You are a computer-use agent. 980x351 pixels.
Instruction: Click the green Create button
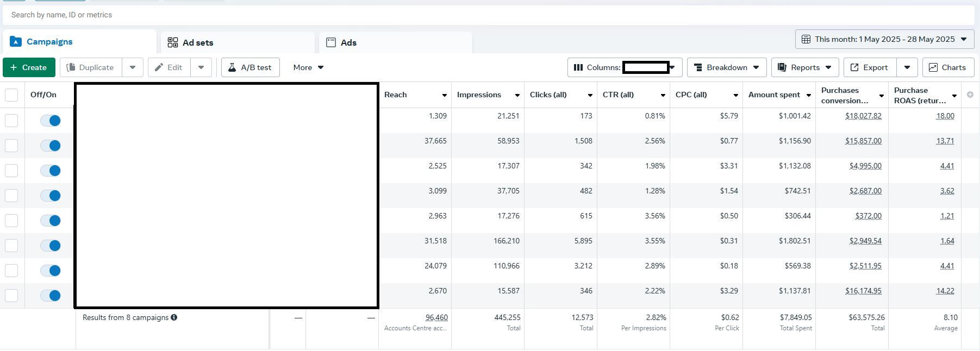click(x=29, y=67)
